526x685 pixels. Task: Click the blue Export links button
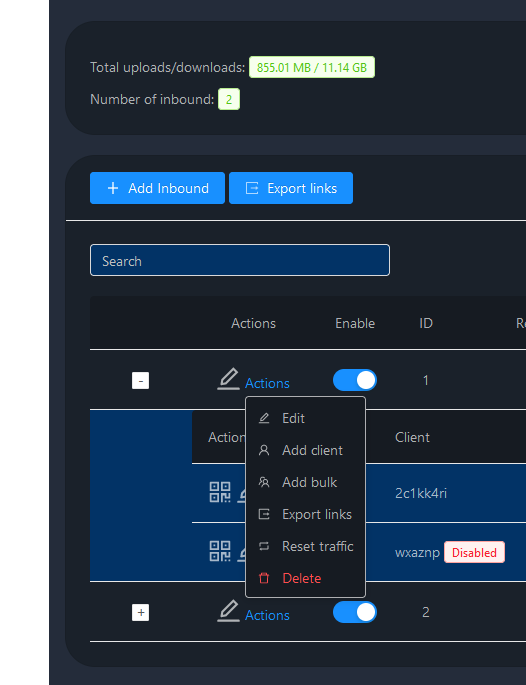point(291,188)
